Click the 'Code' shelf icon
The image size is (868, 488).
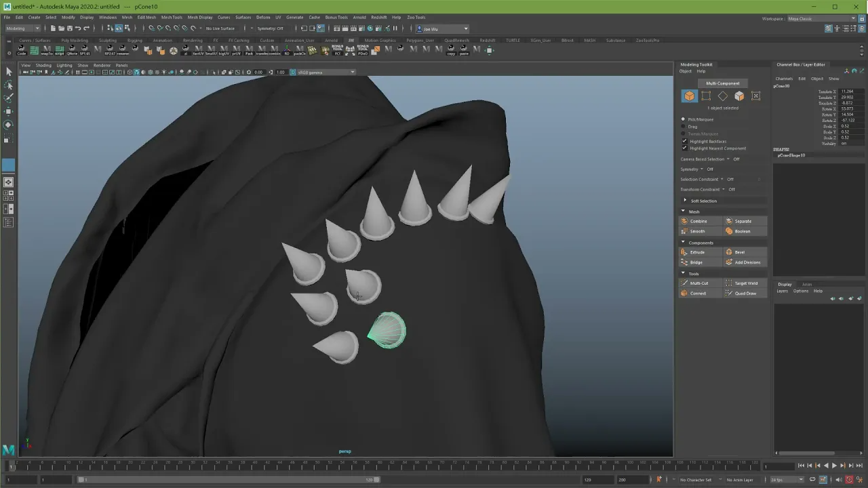pos(22,50)
